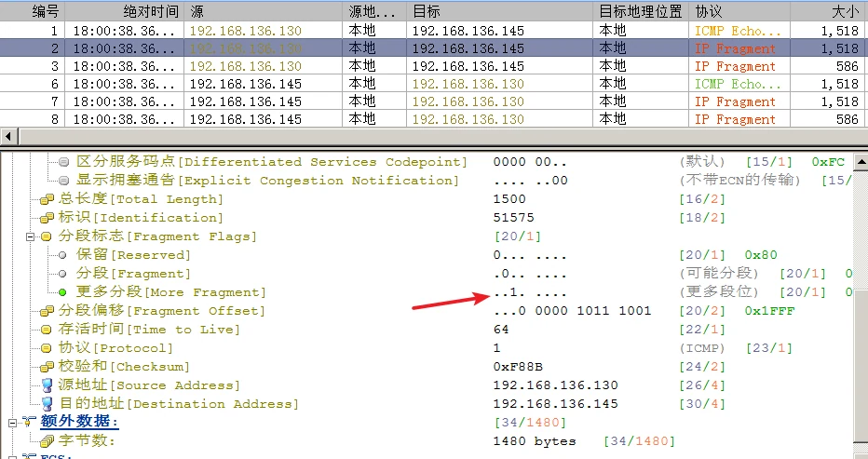
Task: Select 源地址 [Source Address] field
Action: (149, 385)
